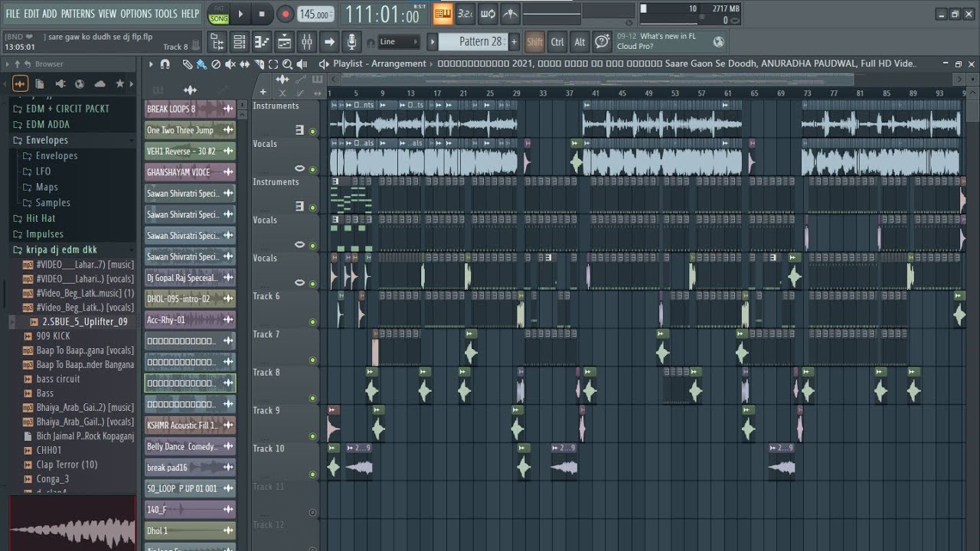
Task: Toggle the Track 11 mute LED
Action: coord(312,513)
